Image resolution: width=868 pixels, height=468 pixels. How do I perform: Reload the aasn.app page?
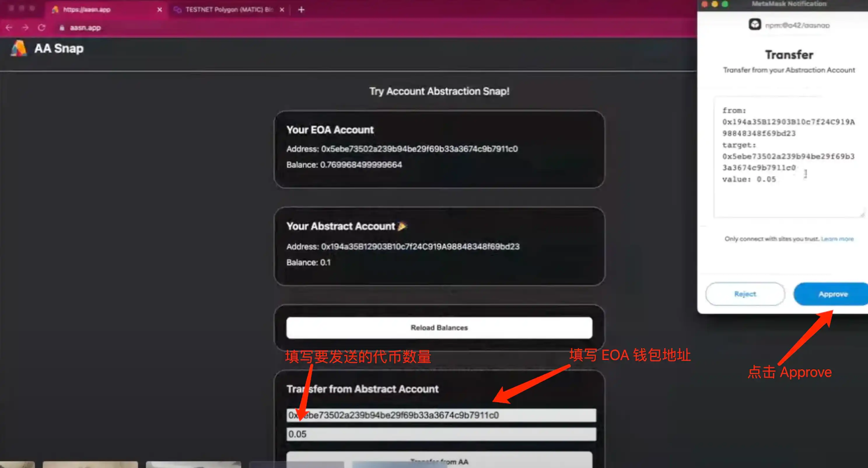(41, 28)
